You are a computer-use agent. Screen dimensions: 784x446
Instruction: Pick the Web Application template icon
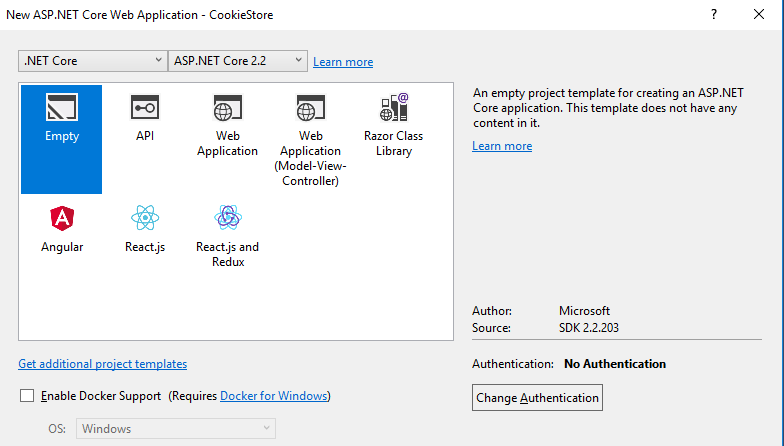(x=228, y=108)
